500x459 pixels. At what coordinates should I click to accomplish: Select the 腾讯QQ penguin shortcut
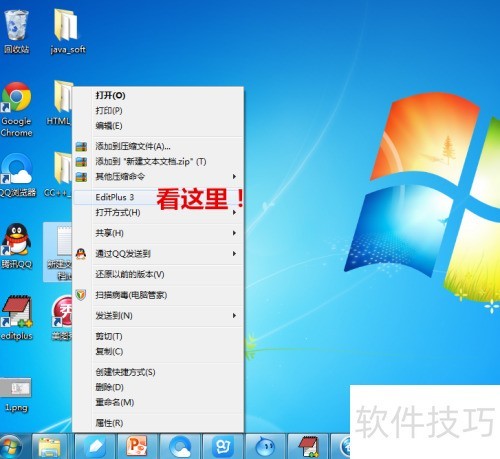[16, 246]
